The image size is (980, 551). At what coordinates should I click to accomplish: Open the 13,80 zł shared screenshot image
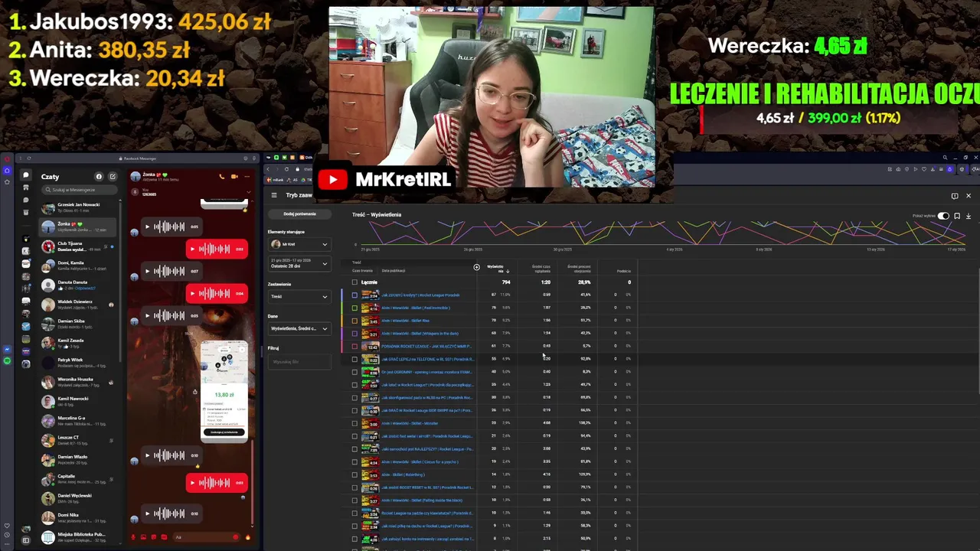pos(224,391)
